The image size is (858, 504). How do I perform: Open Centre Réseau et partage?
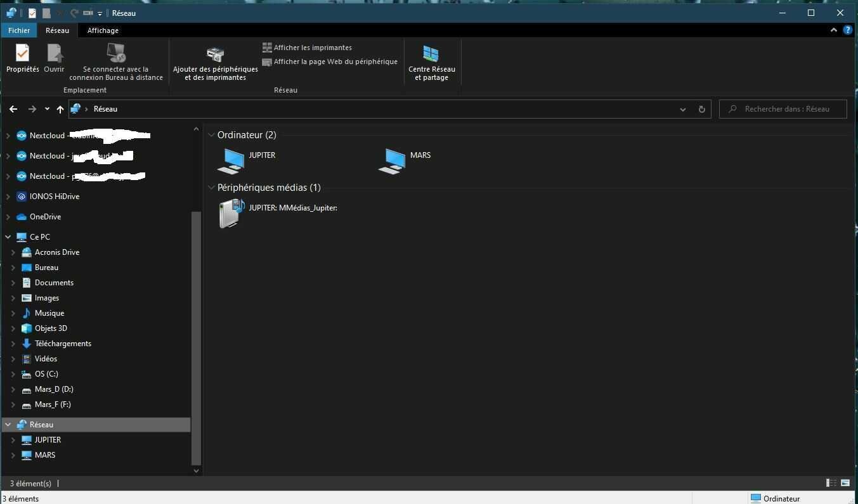tap(432, 63)
